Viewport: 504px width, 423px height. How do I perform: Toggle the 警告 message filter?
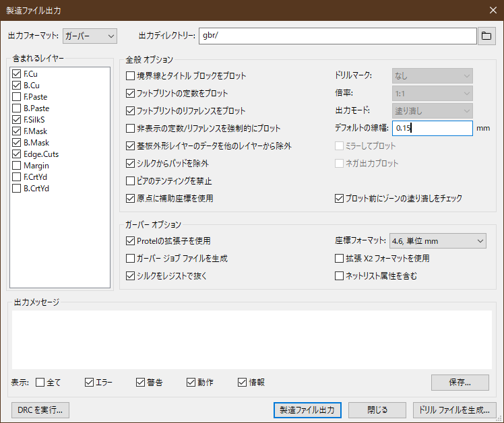coord(140,382)
